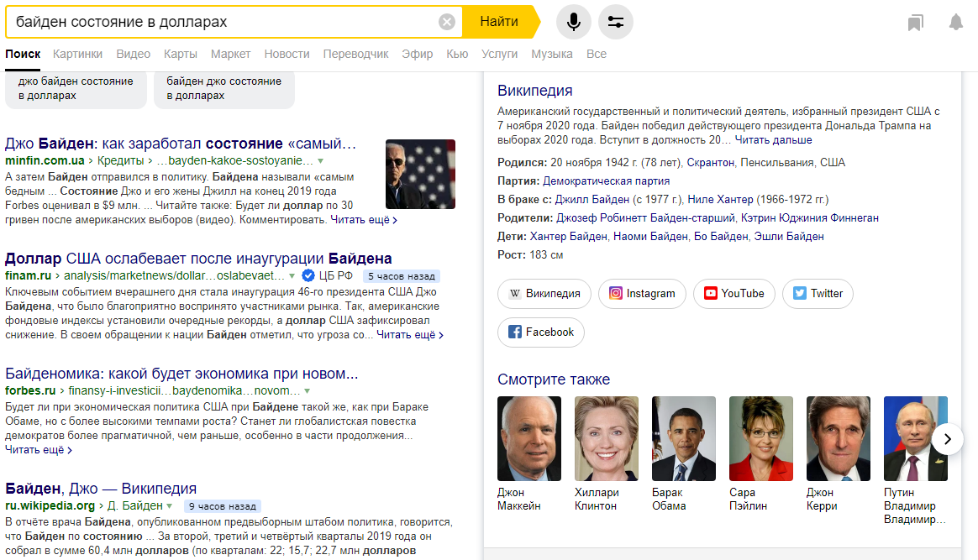This screenshot has height=560, width=978.
Task: Open the minfin.com.ua result about Biden's fortune
Action: (181, 144)
